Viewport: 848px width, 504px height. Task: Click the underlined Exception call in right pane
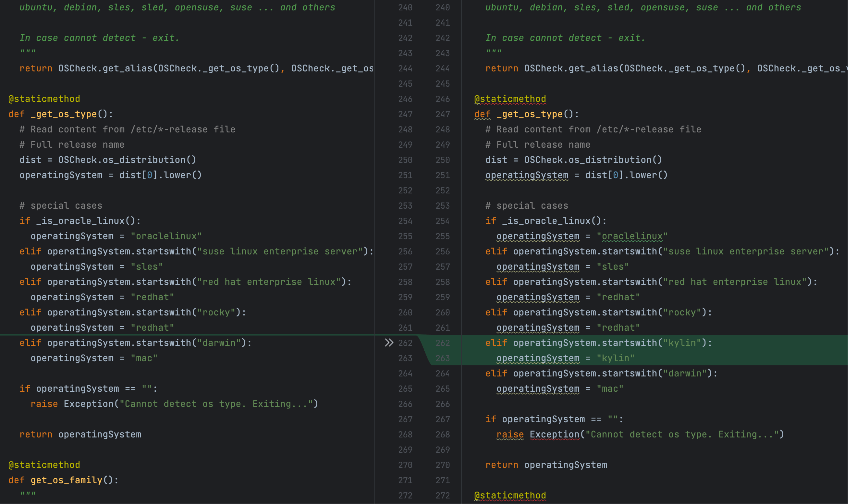[x=554, y=434]
